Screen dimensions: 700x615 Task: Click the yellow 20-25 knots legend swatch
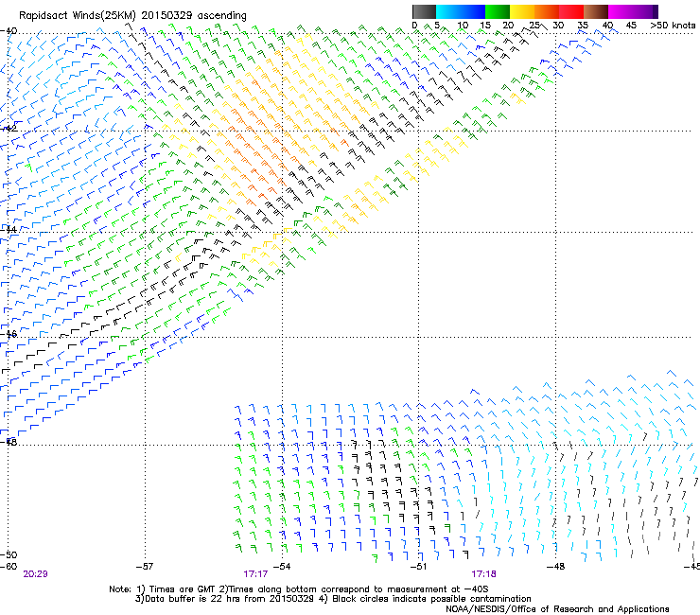(522, 11)
